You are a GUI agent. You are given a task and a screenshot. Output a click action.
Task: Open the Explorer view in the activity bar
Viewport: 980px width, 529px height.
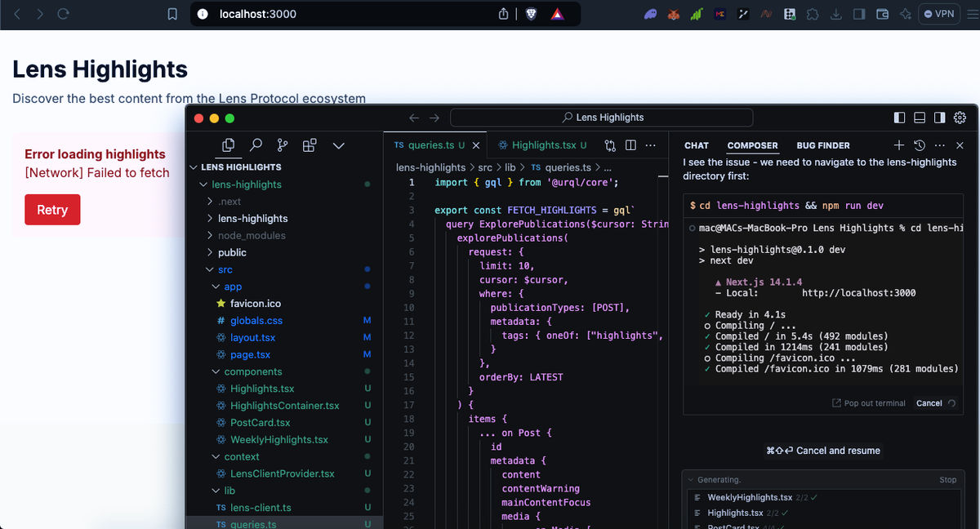[x=229, y=144]
